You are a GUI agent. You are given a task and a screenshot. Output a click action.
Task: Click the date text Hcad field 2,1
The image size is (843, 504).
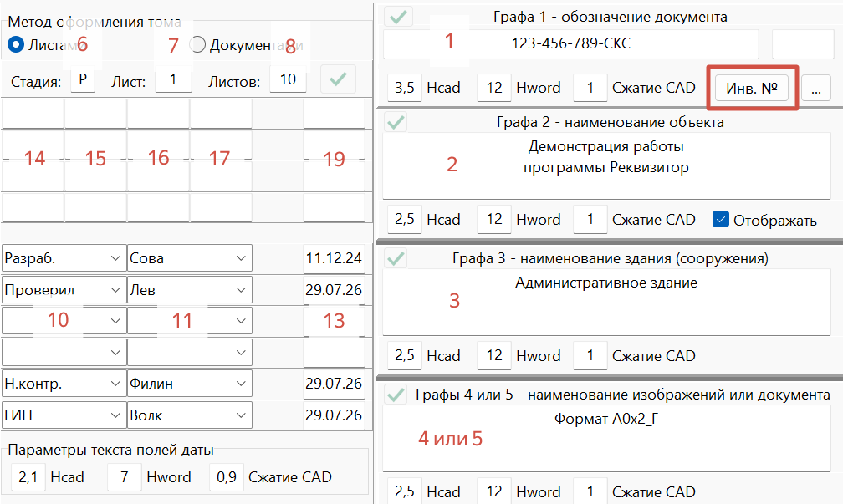pyautogui.click(x=28, y=477)
